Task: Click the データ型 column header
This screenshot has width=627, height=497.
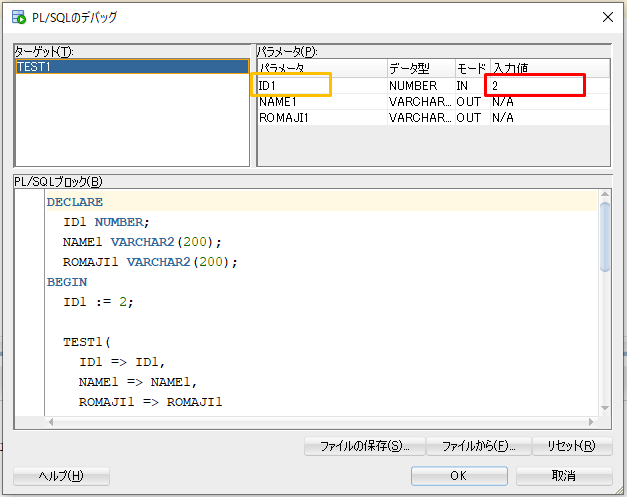Action: pos(421,68)
